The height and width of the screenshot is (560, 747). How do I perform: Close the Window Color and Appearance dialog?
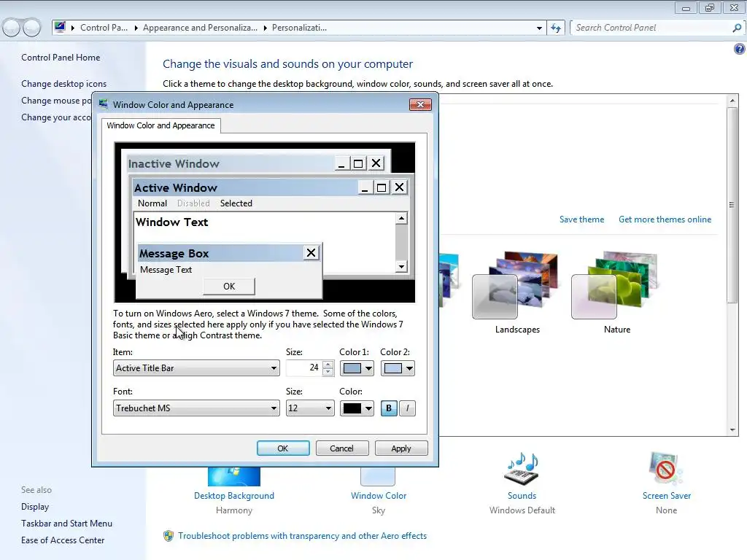tap(420, 105)
